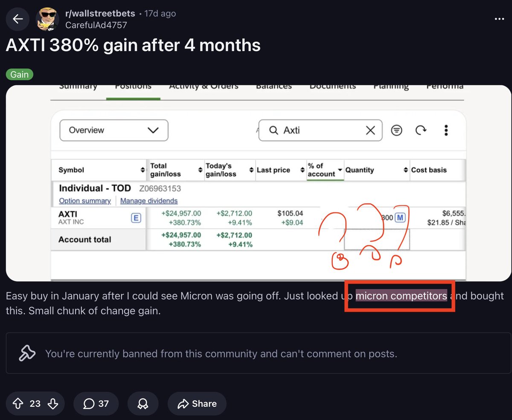The height and width of the screenshot is (420, 512).
Task: Click the +$2,712.00 AXTI today's gain
Action: click(234, 213)
